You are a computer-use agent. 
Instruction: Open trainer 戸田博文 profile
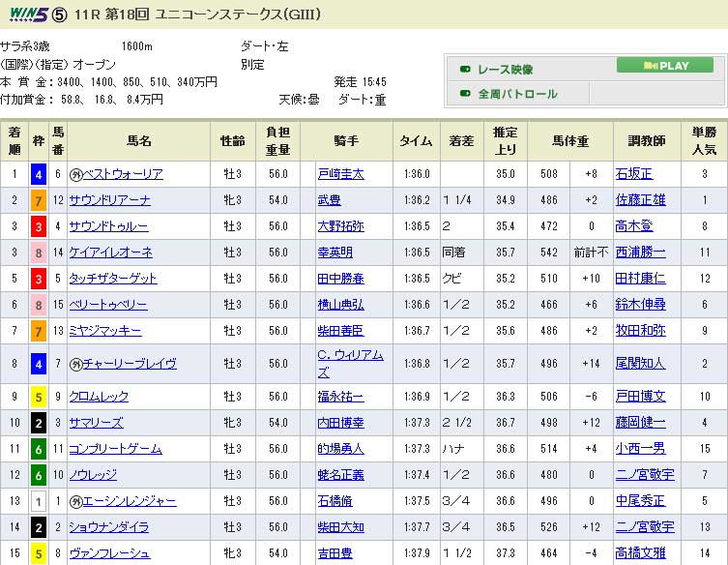[x=641, y=397]
